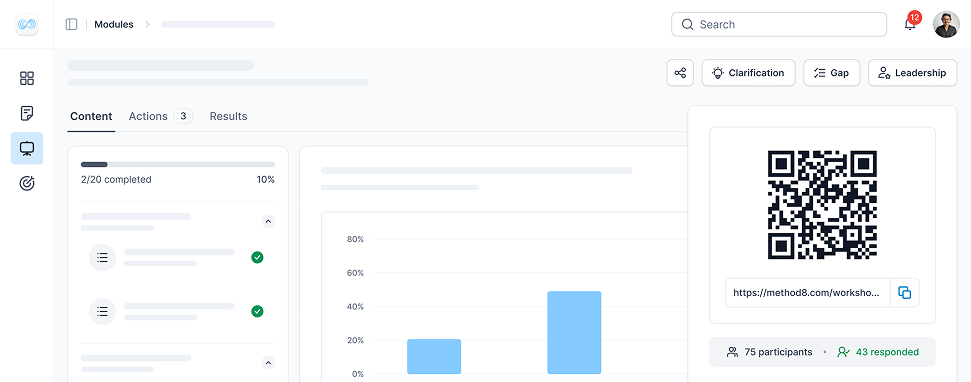
Task: Open the user profile avatar
Action: click(946, 25)
